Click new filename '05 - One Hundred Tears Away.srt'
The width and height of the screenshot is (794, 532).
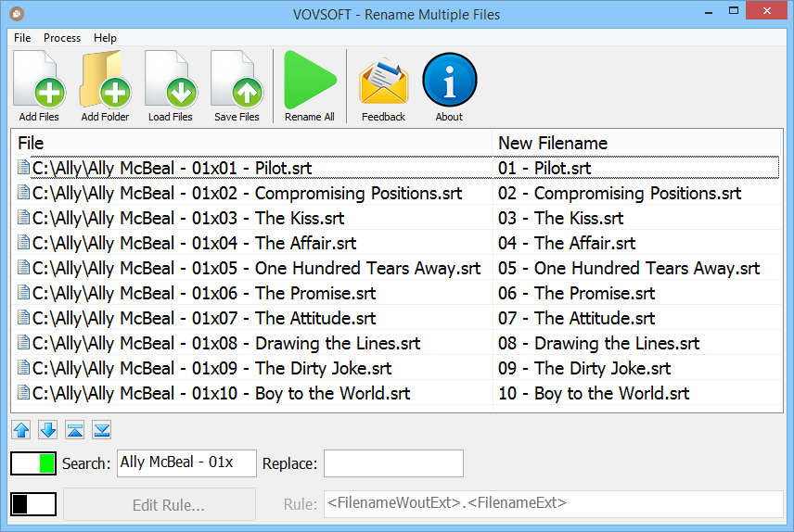(629, 268)
